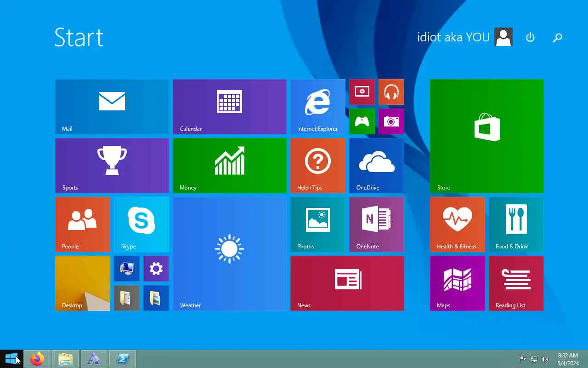Click the volume speaker tray icon
This screenshot has width=588, height=368.
pyautogui.click(x=545, y=359)
